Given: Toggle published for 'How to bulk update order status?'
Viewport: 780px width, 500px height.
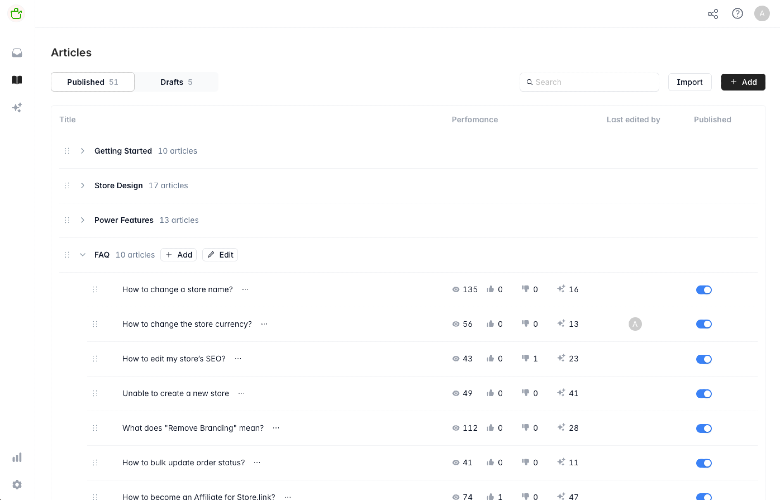Looking at the screenshot, I should (704, 463).
